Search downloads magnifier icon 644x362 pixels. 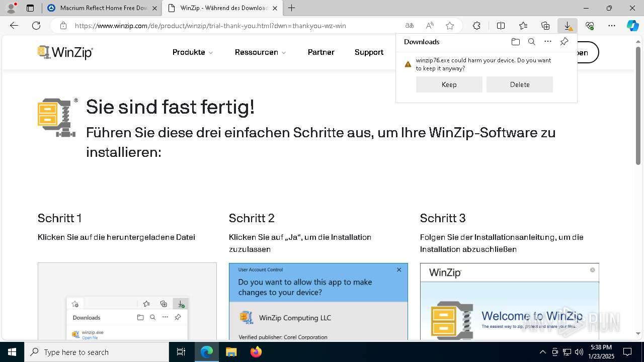531,42
